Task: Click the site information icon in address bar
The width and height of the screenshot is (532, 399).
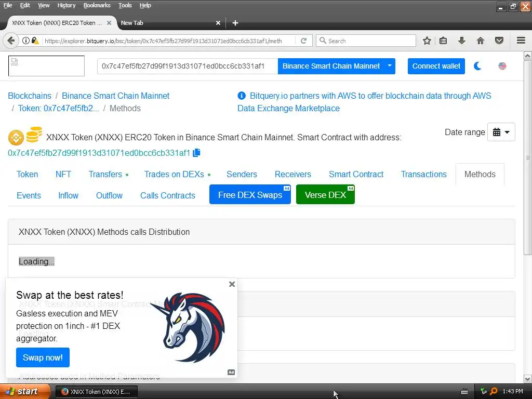Action: 26,41
